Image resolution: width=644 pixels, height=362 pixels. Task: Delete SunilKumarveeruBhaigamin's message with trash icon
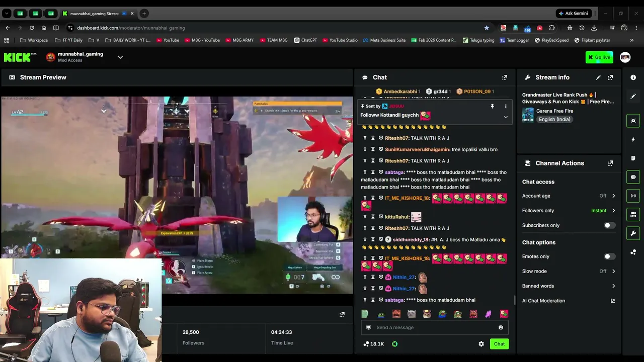365,149
